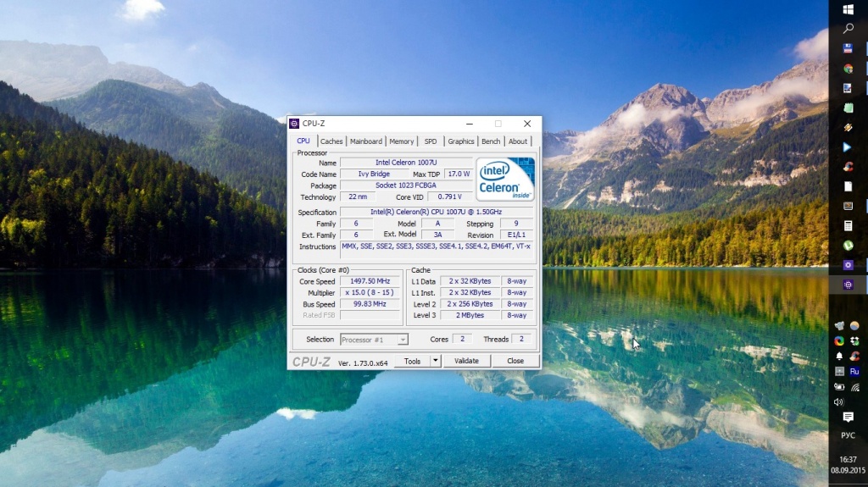This screenshot has height=487, width=868.
Task: Click the Validate button
Action: [x=467, y=361]
